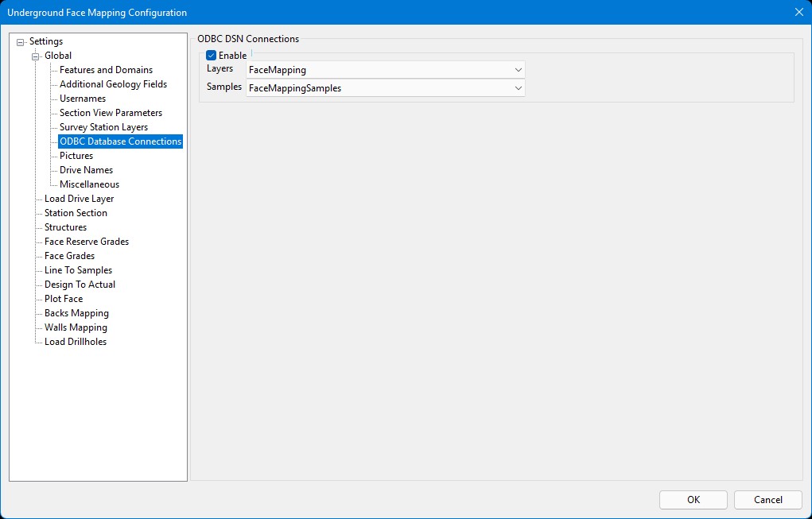Collapse the Global tree node
This screenshot has width=812, height=519.
pyautogui.click(x=36, y=56)
